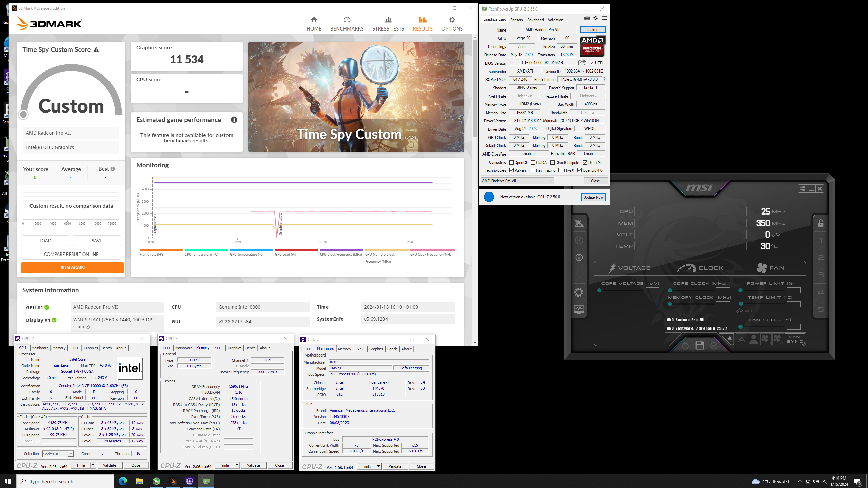Open Afterburner information icon
The width and height of the screenshot is (868, 488).
pos(579,258)
